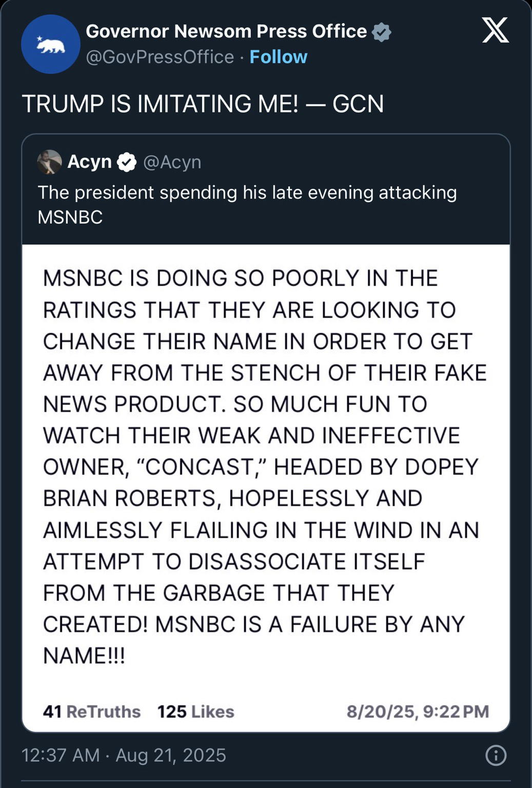This screenshot has height=788, width=532.
Task: Click the 8/20/25, 9:22 PM date in screenshot
Action: click(418, 712)
